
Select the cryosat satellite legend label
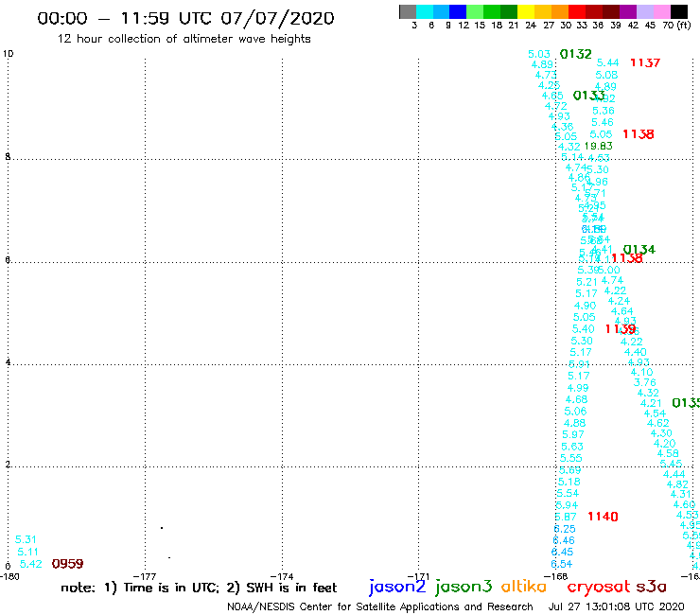coord(599,587)
